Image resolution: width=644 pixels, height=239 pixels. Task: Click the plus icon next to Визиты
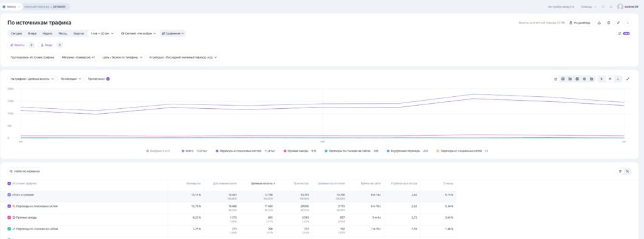tap(31, 45)
